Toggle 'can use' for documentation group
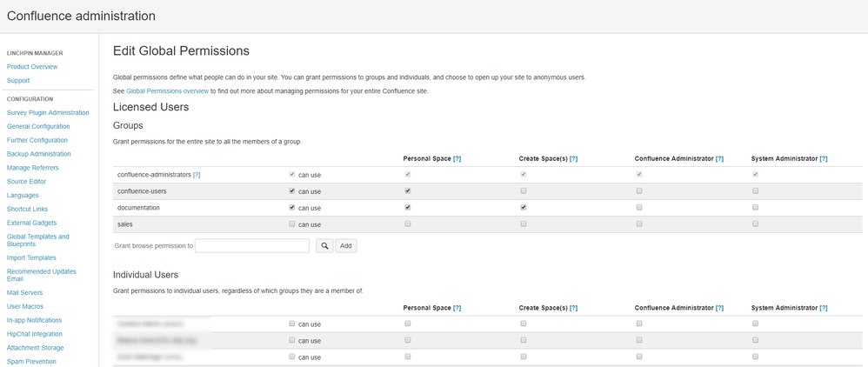The image size is (868, 367). click(291, 208)
